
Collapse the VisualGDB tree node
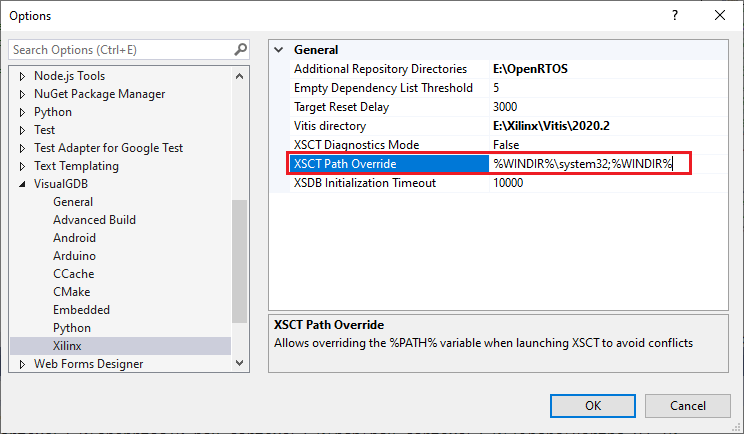point(22,184)
